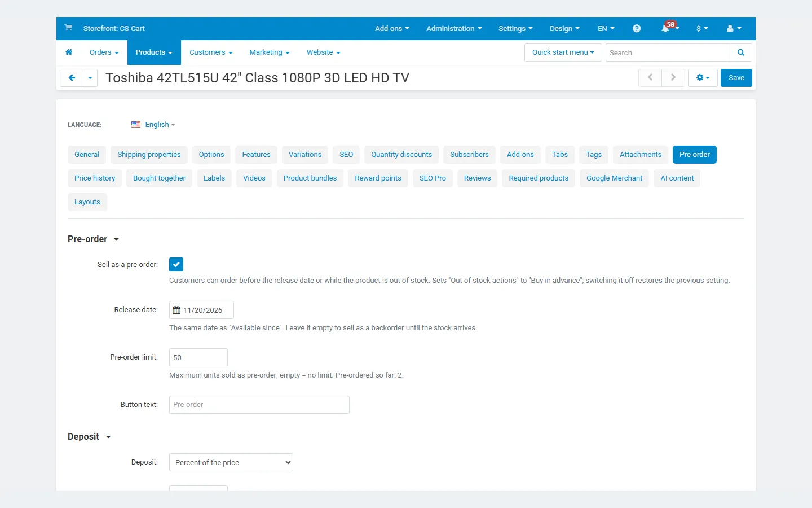The width and height of the screenshot is (812, 508).
Task: Click the Save button
Action: point(736,78)
